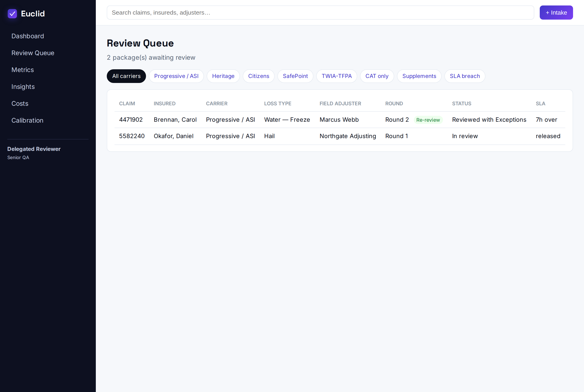Click the Euclid checkmark logo icon
Viewport: 584px width, 392px height.
coord(12,13)
